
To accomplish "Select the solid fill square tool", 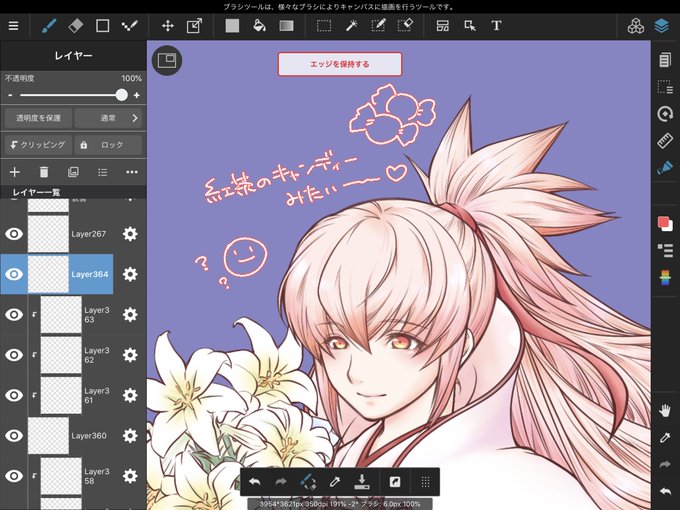I will coord(232,26).
